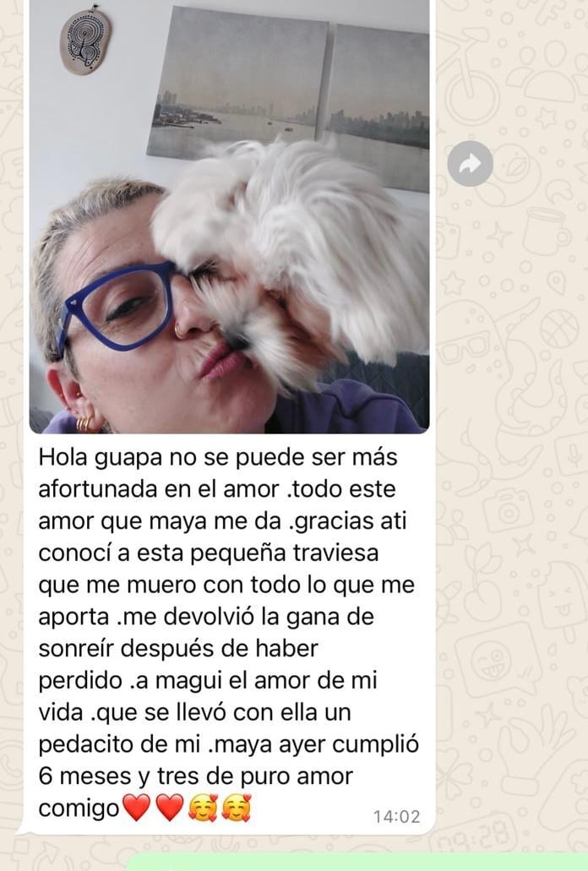
Task: Click the word "comigo" before the hearts
Action: [79, 808]
